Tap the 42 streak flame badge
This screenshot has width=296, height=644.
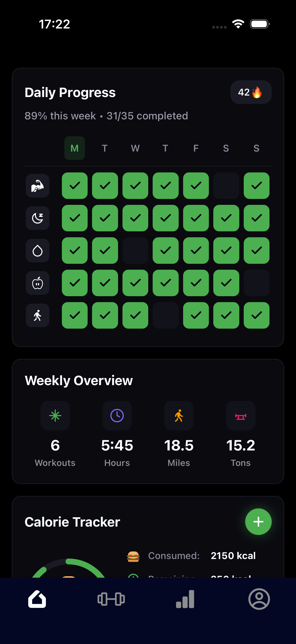pos(251,92)
